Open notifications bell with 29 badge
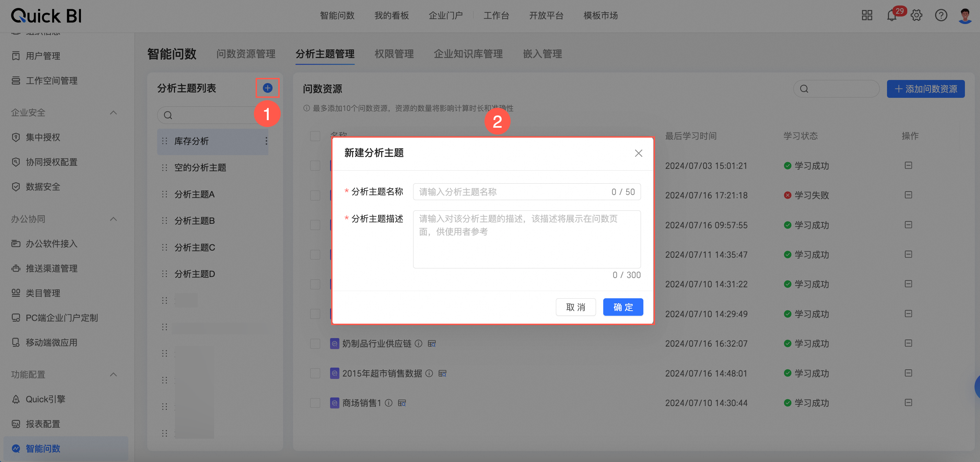The height and width of the screenshot is (462, 980). click(892, 15)
